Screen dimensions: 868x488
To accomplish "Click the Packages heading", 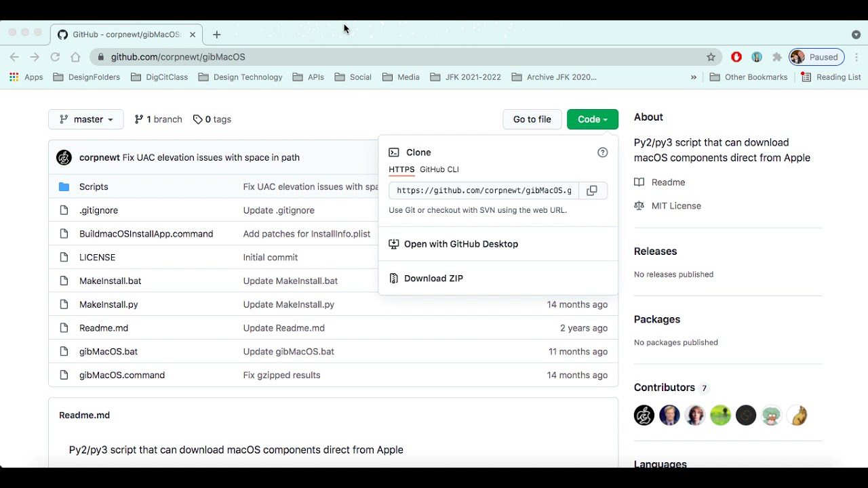I will point(657,319).
